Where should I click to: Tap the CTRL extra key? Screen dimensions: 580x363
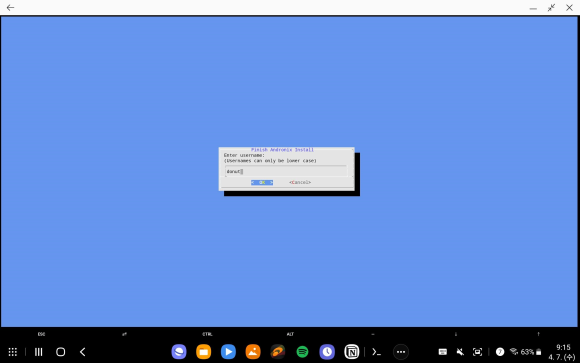[x=207, y=334]
